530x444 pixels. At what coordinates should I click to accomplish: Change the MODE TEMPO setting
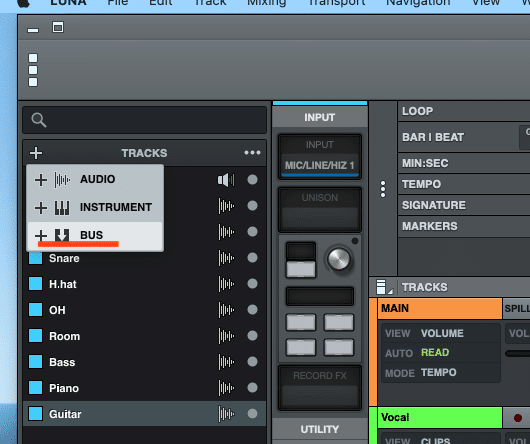(x=441, y=373)
